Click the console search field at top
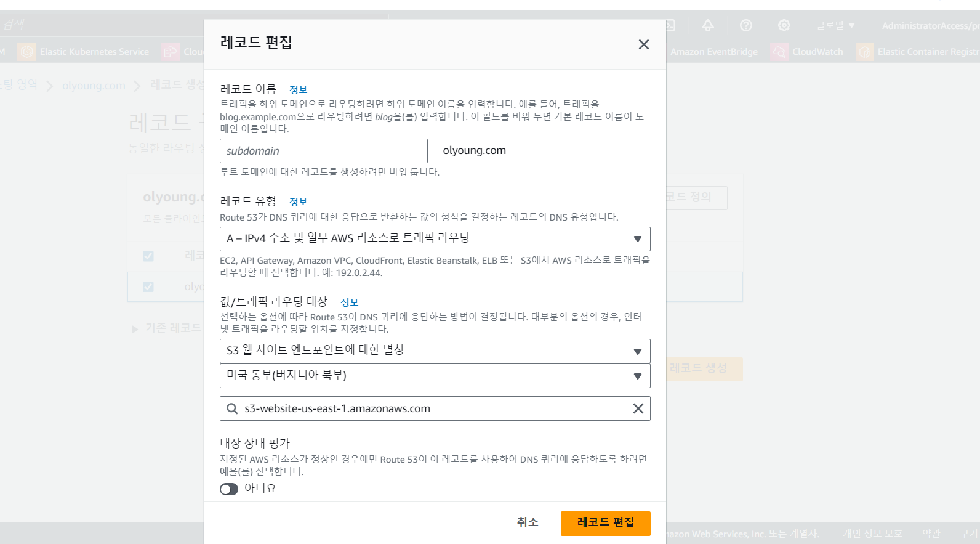Screen dimensions: 980x544 point(194,25)
